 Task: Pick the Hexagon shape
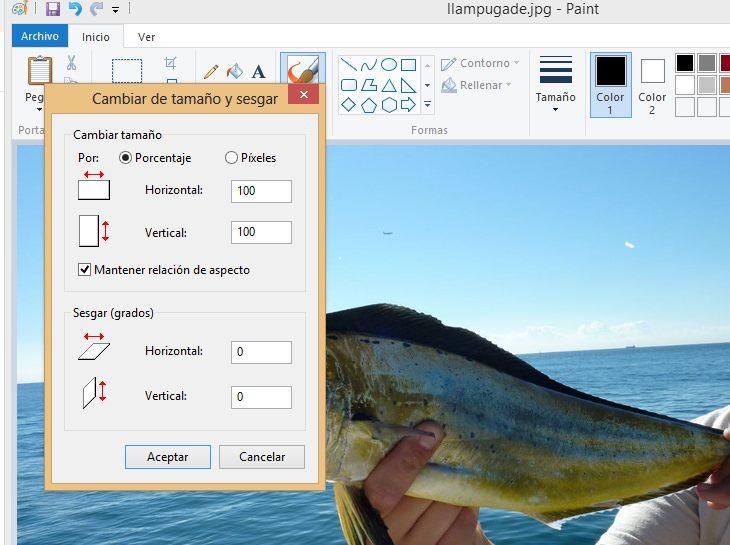pos(389,105)
